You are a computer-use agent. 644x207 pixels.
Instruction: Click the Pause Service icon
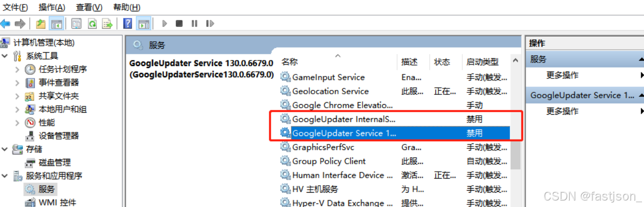tap(194, 23)
